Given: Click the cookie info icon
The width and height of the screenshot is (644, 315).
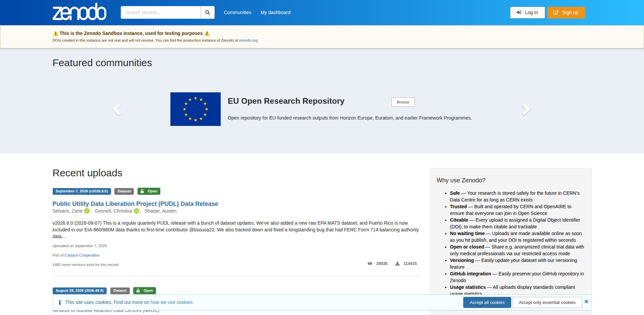Looking at the screenshot, I should click(60, 302).
